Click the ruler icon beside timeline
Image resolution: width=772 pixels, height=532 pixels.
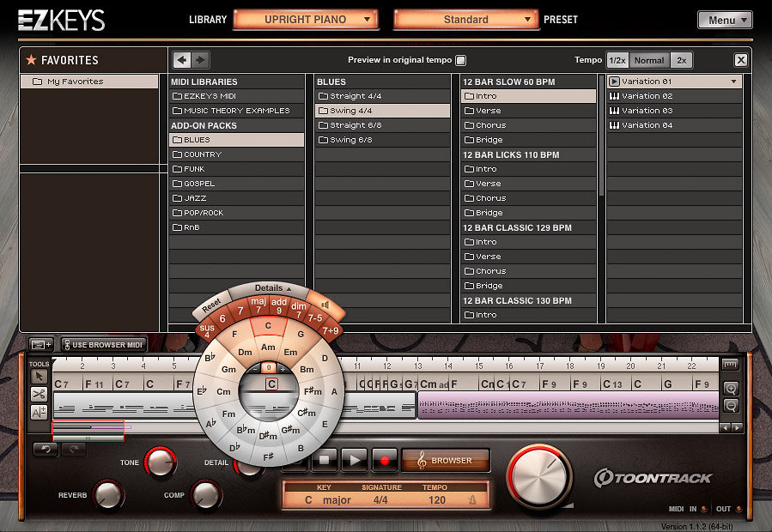coord(731,364)
